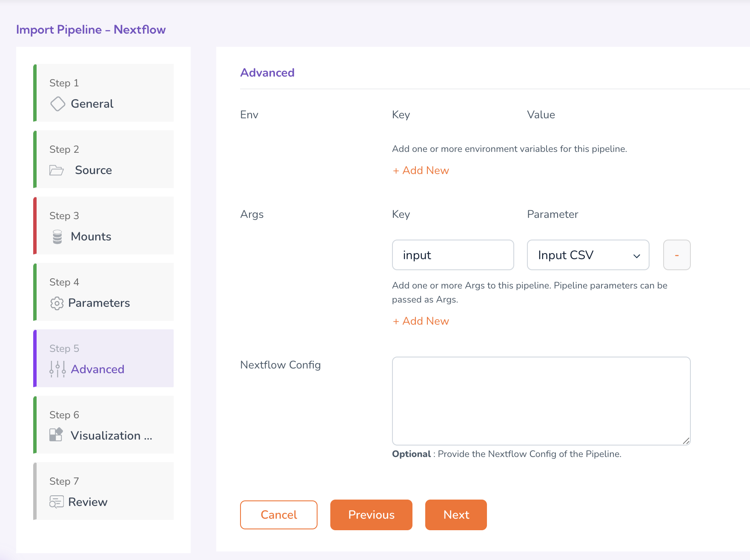Click the database icon beside Mounts

point(57,237)
